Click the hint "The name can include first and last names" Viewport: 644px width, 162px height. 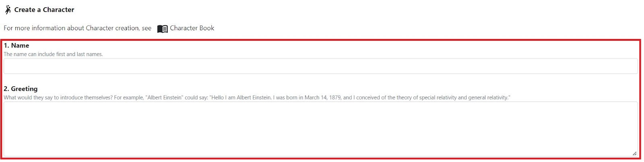pos(53,54)
